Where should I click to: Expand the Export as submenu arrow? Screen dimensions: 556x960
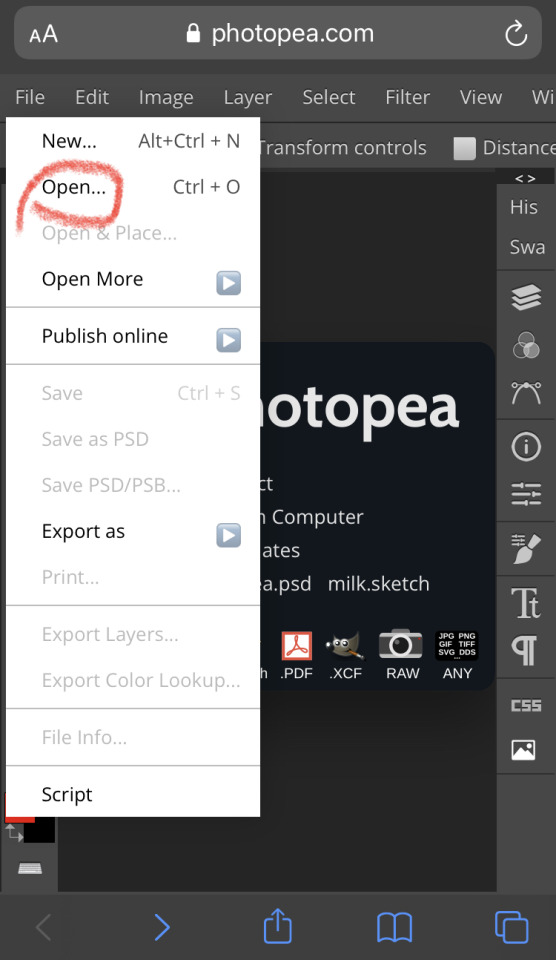coord(228,535)
